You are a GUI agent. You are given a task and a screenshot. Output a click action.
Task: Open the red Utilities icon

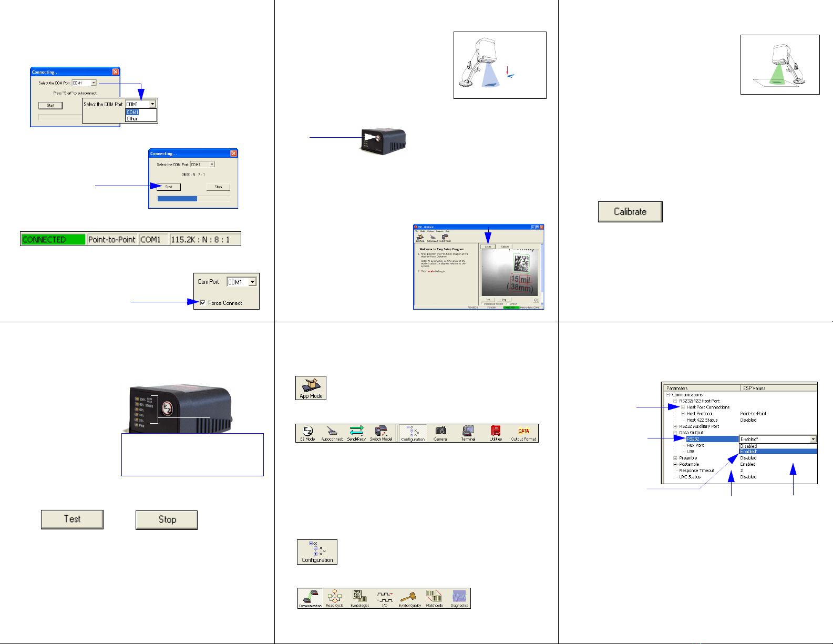pos(496,433)
